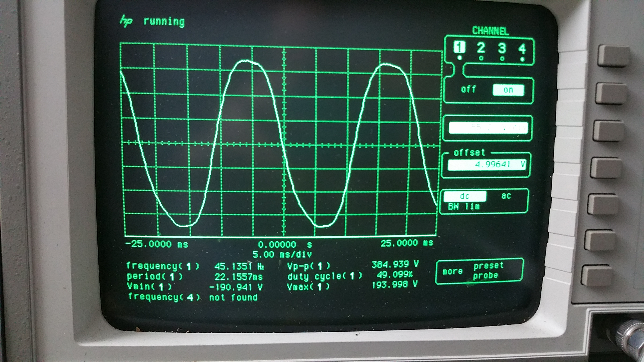Select channel 1 in CHANNEL menu
The height and width of the screenshot is (362, 644).
click(459, 47)
